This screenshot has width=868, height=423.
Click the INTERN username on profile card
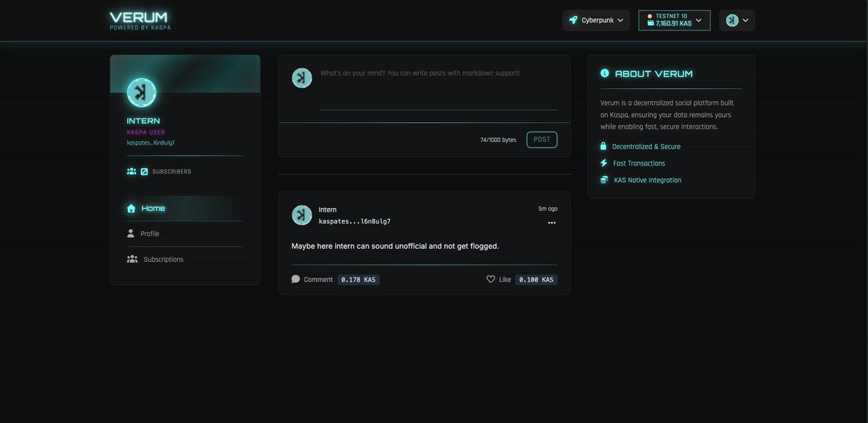[143, 121]
